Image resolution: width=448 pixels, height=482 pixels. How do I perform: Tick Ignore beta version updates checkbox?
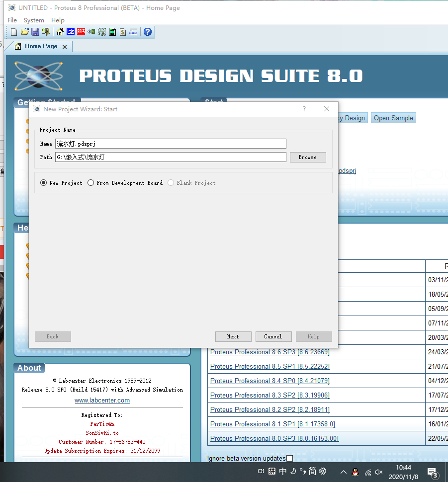(289, 458)
